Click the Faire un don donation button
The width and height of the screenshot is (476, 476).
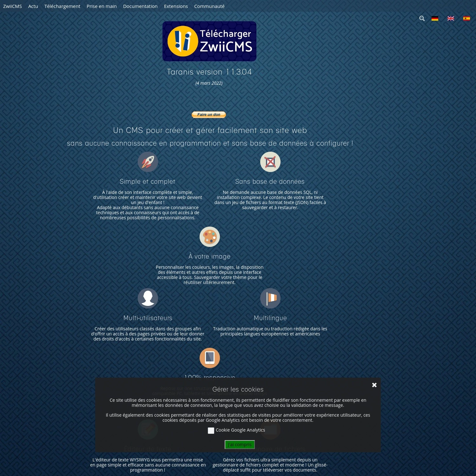(x=209, y=115)
